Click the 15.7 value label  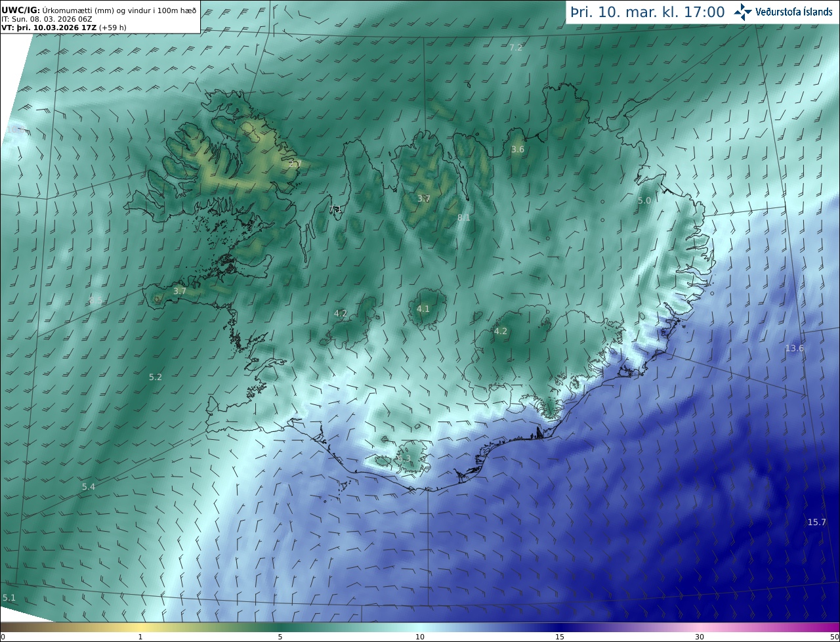[x=817, y=522]
